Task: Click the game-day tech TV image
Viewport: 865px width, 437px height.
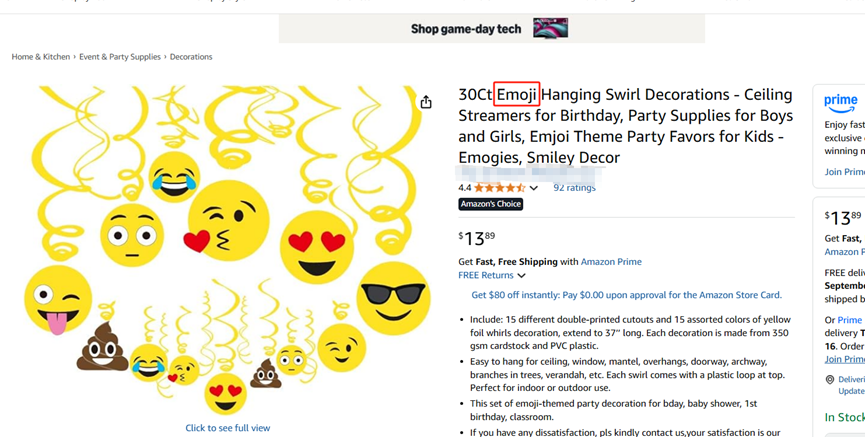Action: point(550,29)
